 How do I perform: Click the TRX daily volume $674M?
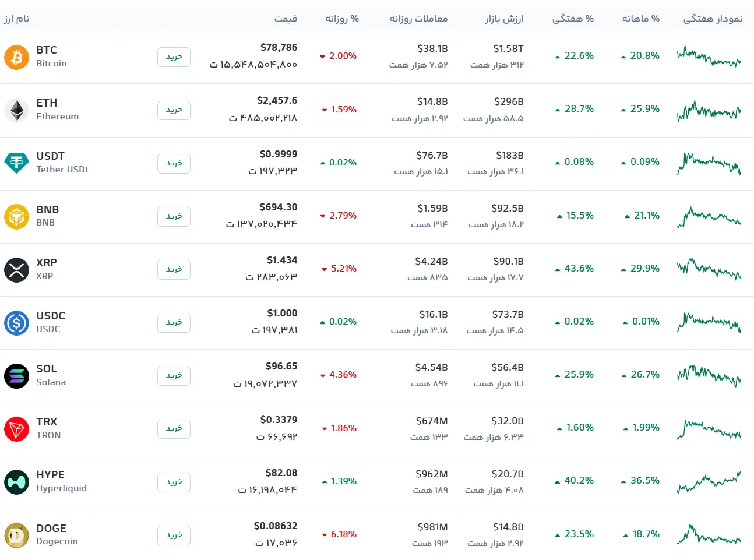(x=432, y=421)
